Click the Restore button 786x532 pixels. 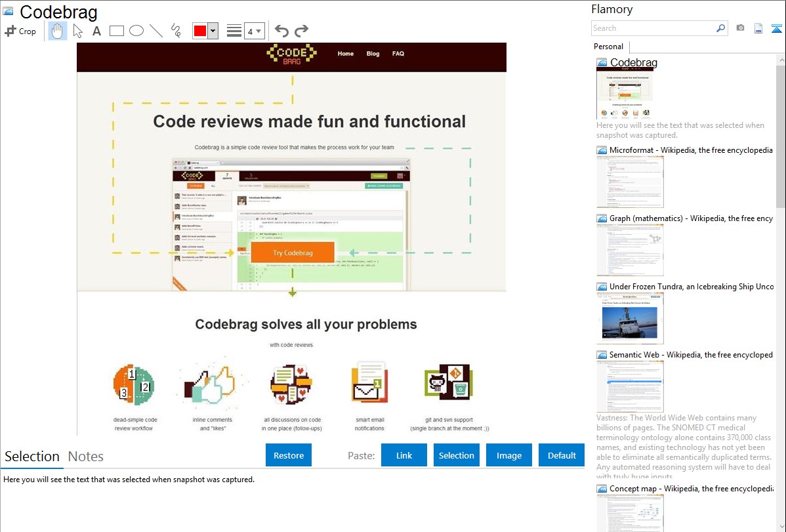click(x=289, y=455)
